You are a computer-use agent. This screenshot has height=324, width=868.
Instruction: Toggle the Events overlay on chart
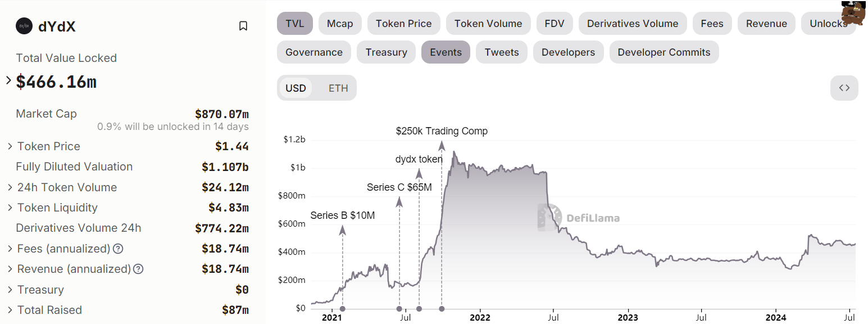click(446, 52)
